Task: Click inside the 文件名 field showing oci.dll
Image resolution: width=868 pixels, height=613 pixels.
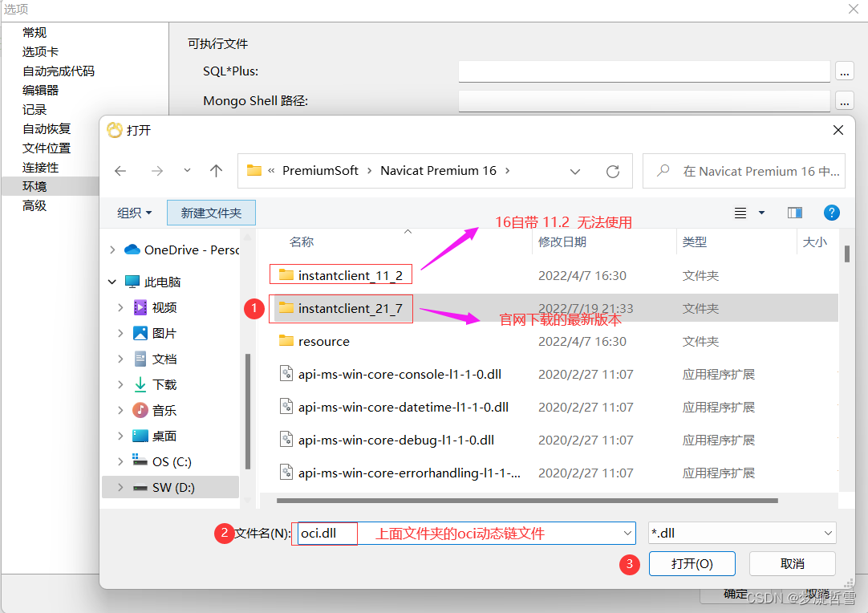Action: (325, 533)
